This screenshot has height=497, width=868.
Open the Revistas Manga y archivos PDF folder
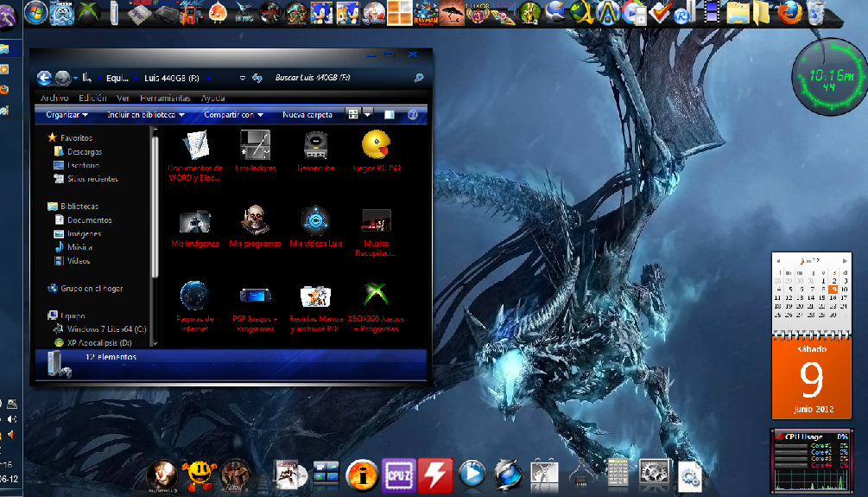(x=315, y=308)
